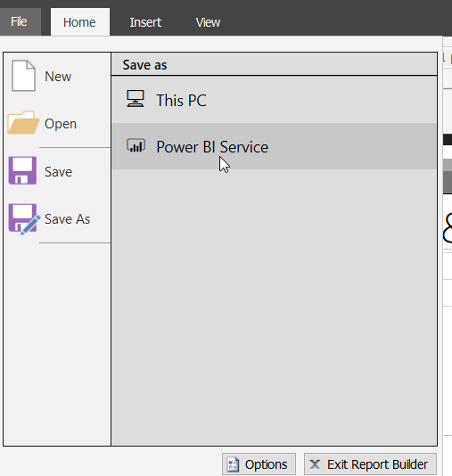Screen dimensions: 452x476
Task: Choose the New menu label
Action: point(58,76)
